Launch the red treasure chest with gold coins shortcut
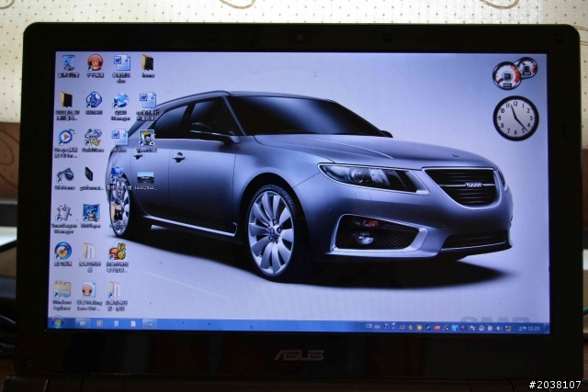 tap(117, 257)
